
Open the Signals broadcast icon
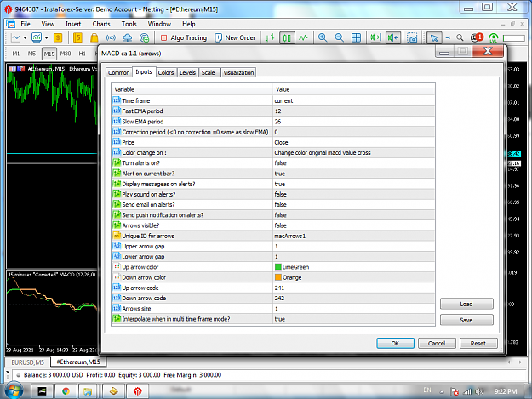(x=111, y=37)
